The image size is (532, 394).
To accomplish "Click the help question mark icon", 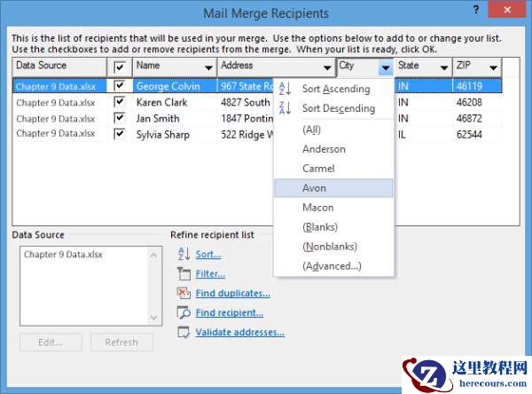I will point(476,10).
